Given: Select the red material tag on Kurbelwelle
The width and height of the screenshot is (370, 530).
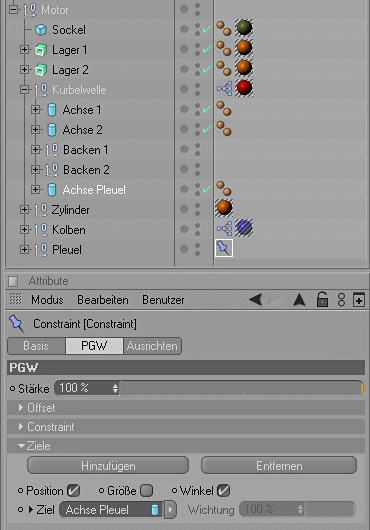Looking at the screenshot, I should point(244,88).
